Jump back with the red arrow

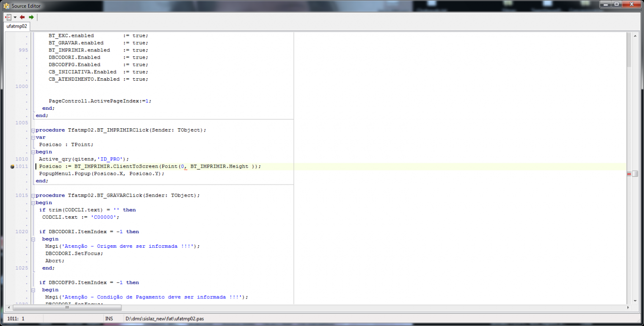point(22,17)
